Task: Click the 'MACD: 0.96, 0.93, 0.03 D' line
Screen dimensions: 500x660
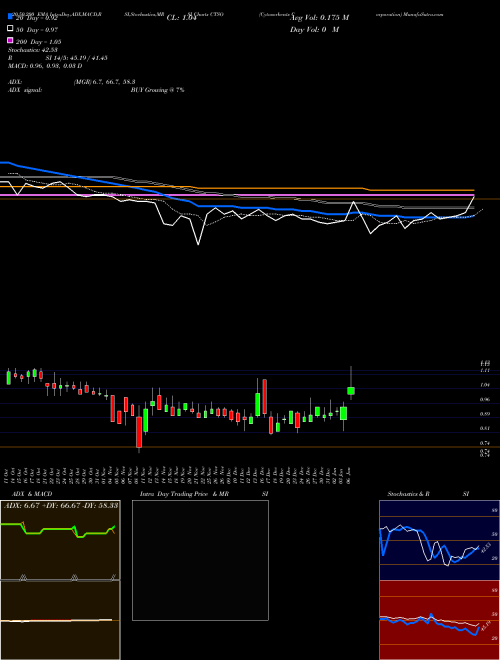Action: pyautogui.click(x=45, y=66)
